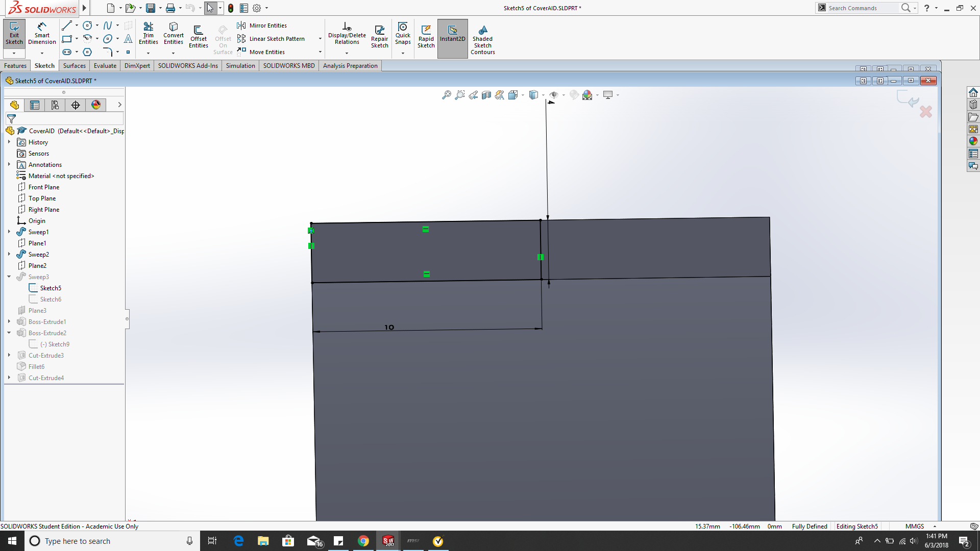Viewport: 980px width, 551px height.
Task: Click the Move Entities command
Action: click(261, 52)
